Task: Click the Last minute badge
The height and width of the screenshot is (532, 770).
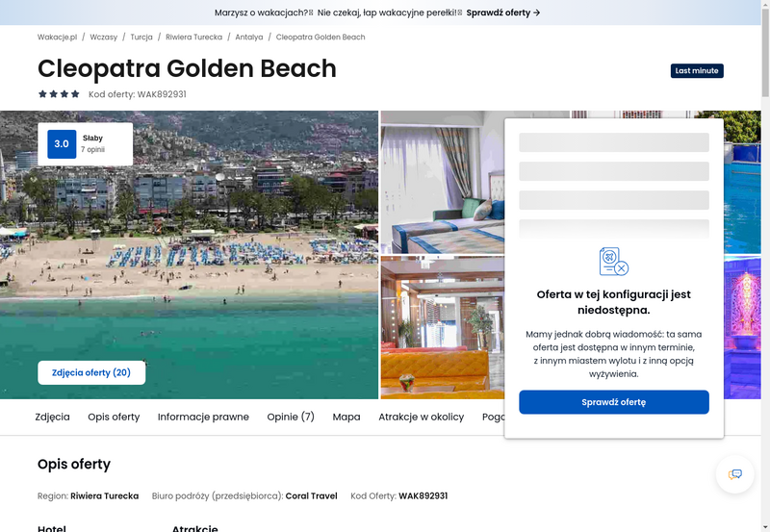Action: [x=697, y=71]
